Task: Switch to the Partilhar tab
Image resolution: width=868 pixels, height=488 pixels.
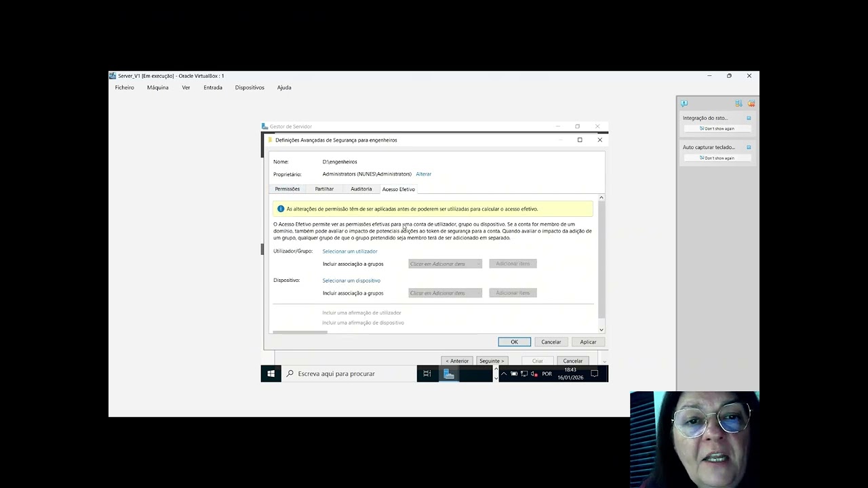Action: (324, 189)
